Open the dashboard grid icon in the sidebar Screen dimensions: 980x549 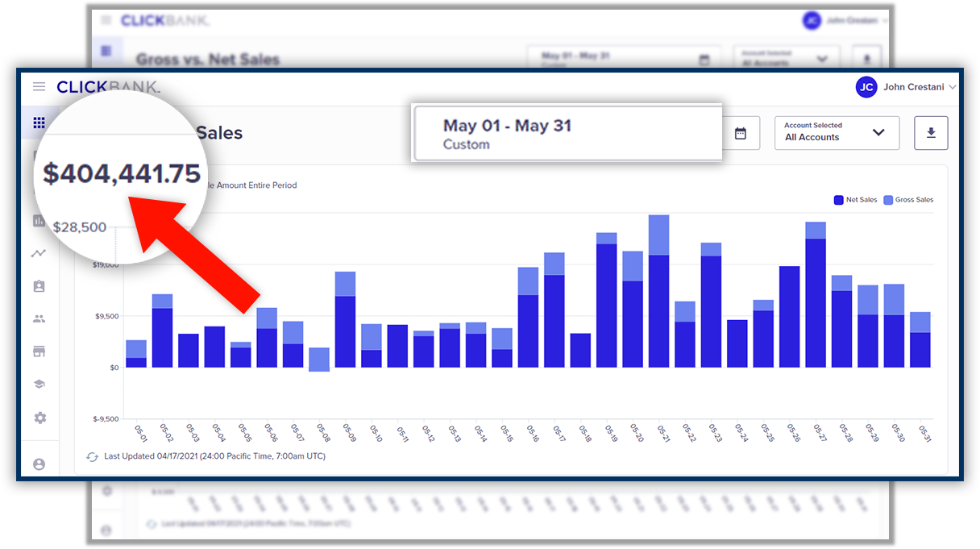tap(39, 123)
